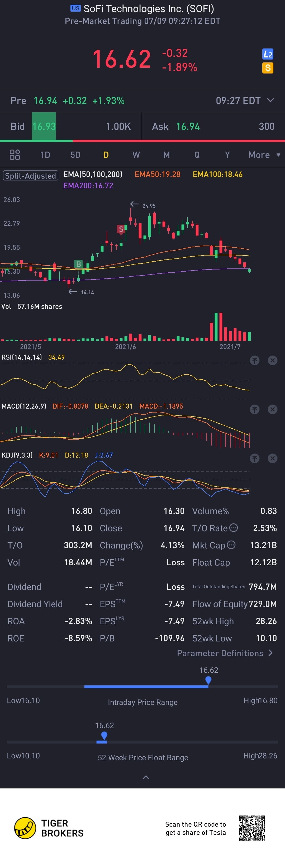Tap the Float Cap value 12.12B
Image resolution: width=285 pixels, height=868 pixels.
click(x=263, y=562)
